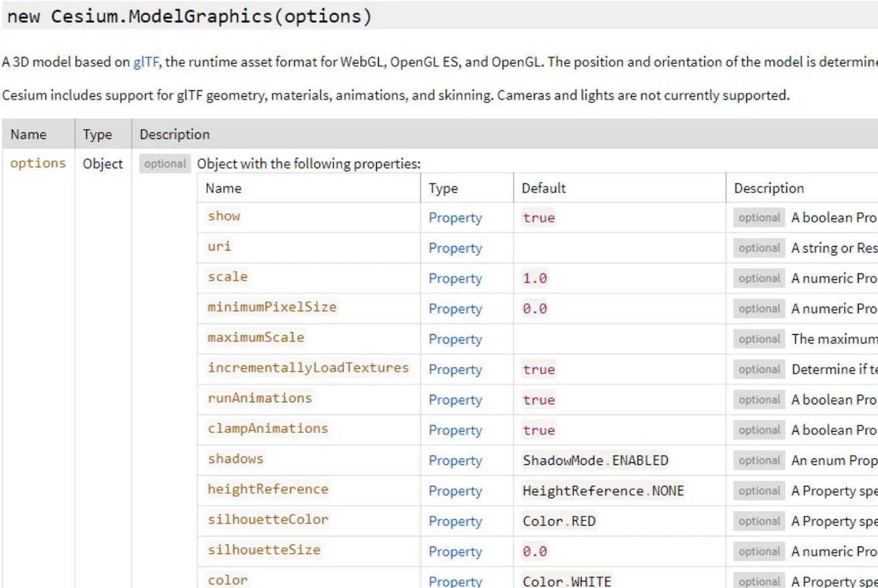The image size is (878, 588).
Task: Open Property type link for heightReference
Action: [x=455, y=491]
